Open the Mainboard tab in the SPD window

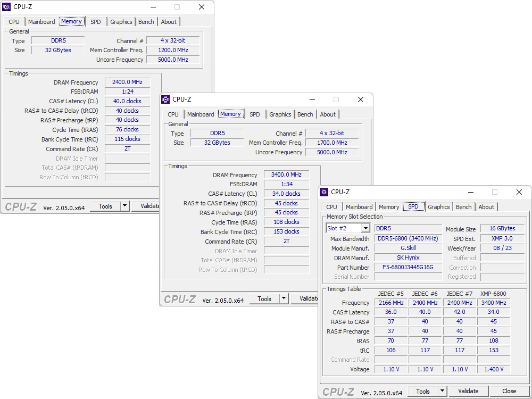pos(359,207)
